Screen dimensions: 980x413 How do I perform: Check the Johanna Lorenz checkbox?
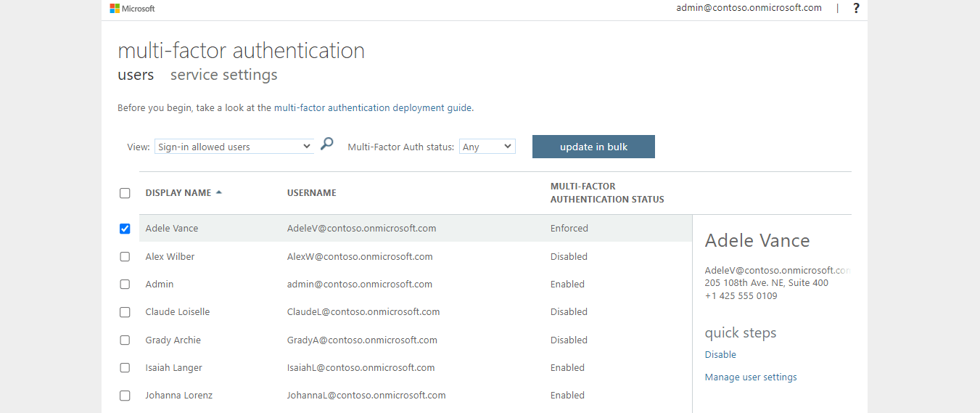click(125, 396)
